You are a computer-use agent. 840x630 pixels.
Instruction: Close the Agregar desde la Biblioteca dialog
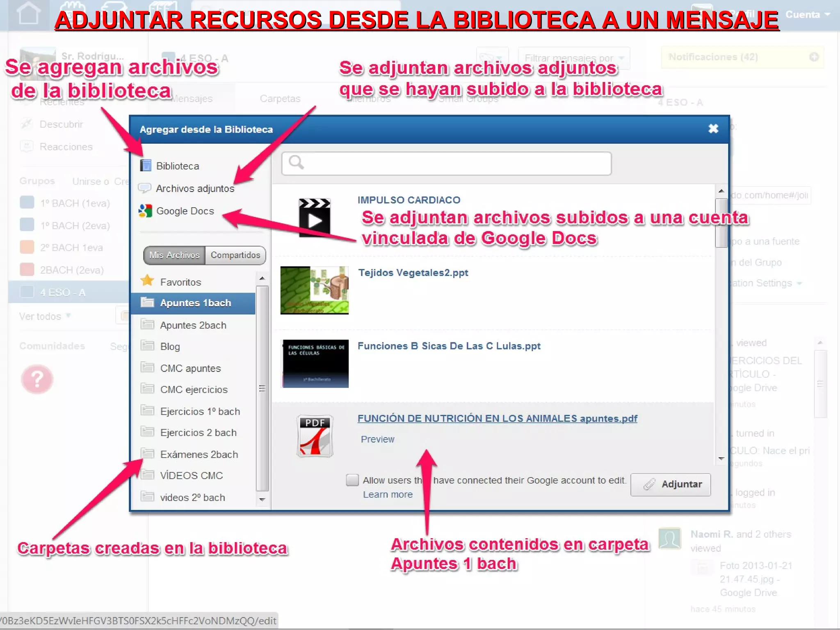point(713,129)
